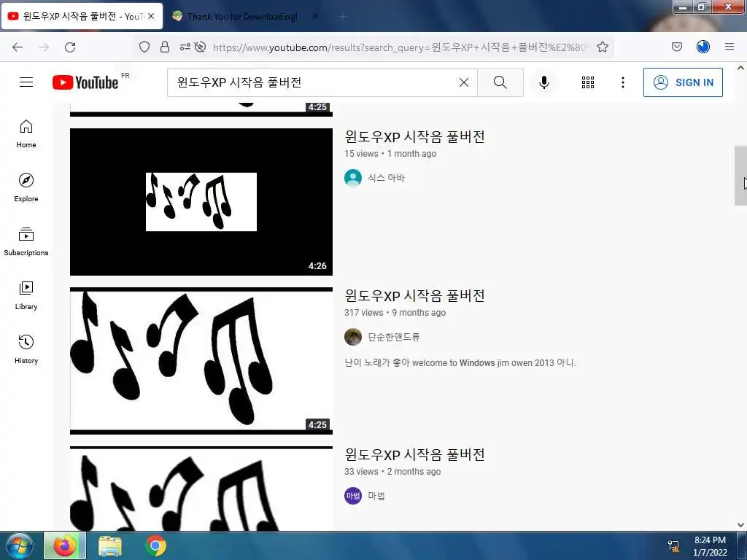The height and width of the screenshot is (560, 747).
Task: Click the Firefox taskbar icon
Action: (x=65, y=545)
